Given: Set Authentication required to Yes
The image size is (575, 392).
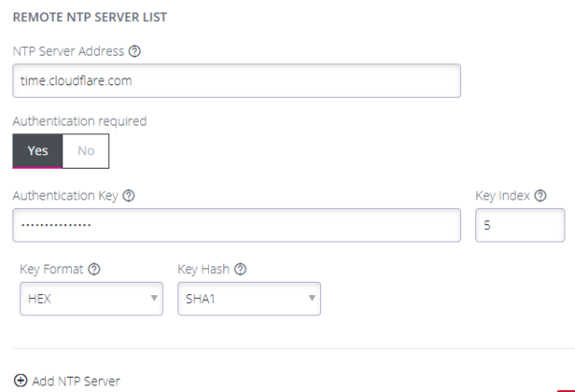Looking at the screenshot, I should pyautogui.click(x=37, y=150).
